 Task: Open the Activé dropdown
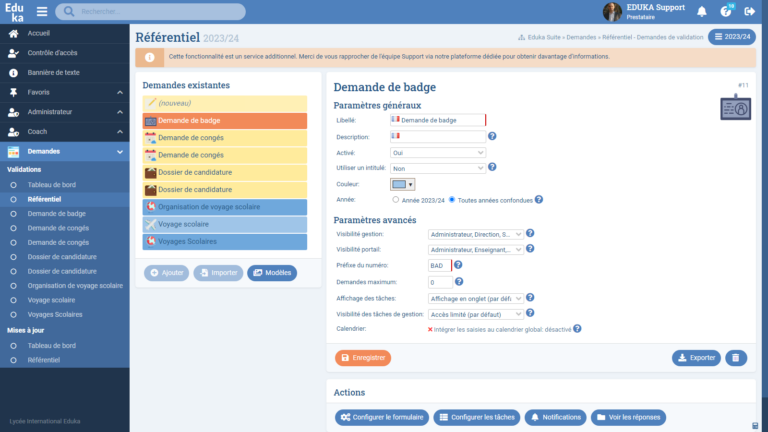coord(438,153)
